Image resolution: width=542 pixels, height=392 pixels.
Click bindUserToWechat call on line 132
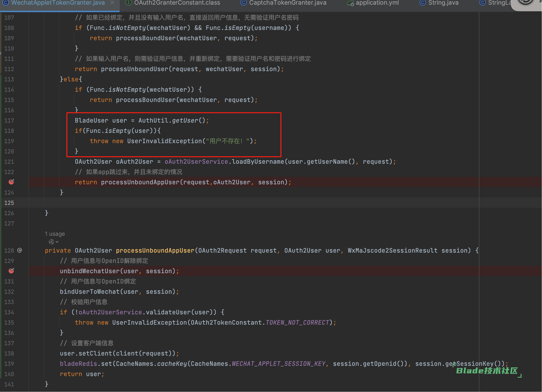(x=89, y=291)
